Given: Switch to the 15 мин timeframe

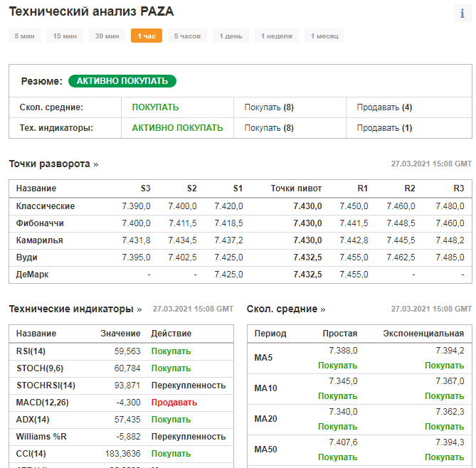Looking at the screenshot, I should coord(65,36).
